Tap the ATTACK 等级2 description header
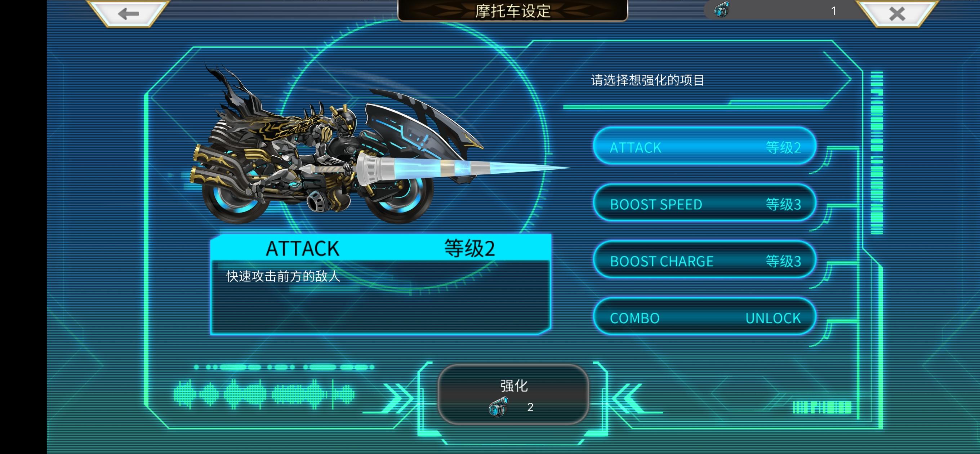The height and width of the screenshot is (454, 980). 380,248
